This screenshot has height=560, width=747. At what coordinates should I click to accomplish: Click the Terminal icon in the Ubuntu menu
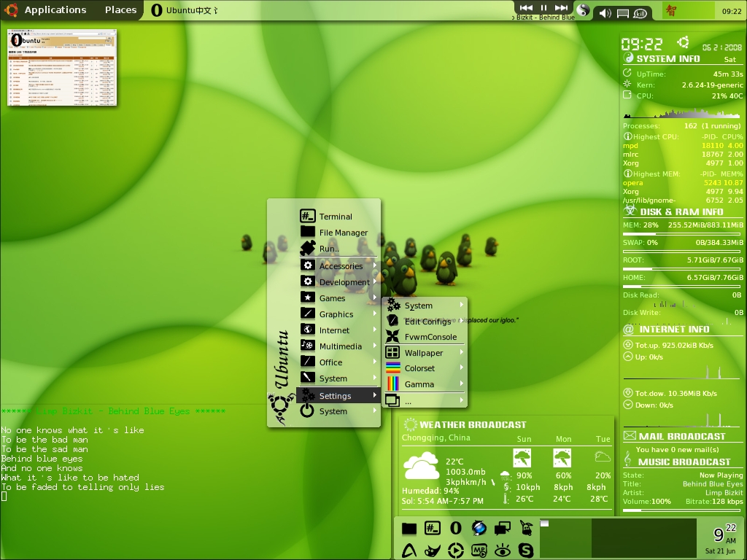(307, 216)
